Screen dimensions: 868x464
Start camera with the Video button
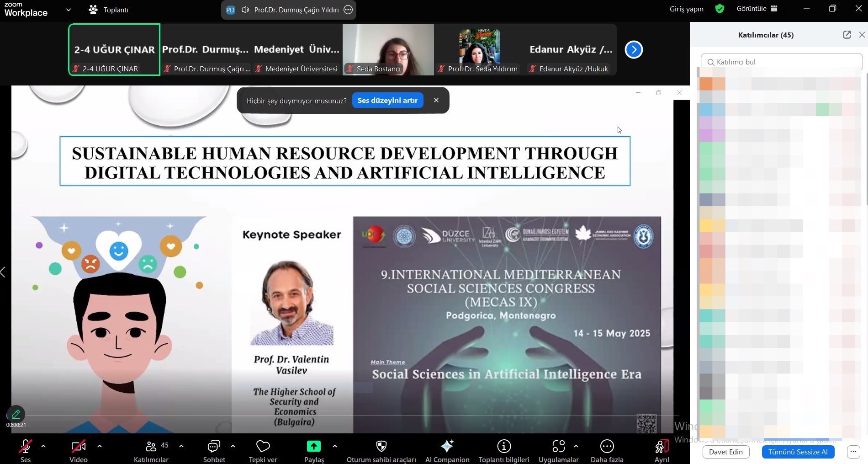tap(78, 451)
